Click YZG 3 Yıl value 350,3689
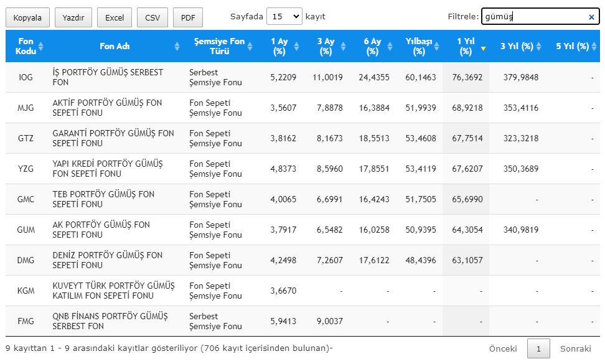 tap(520, 169)
